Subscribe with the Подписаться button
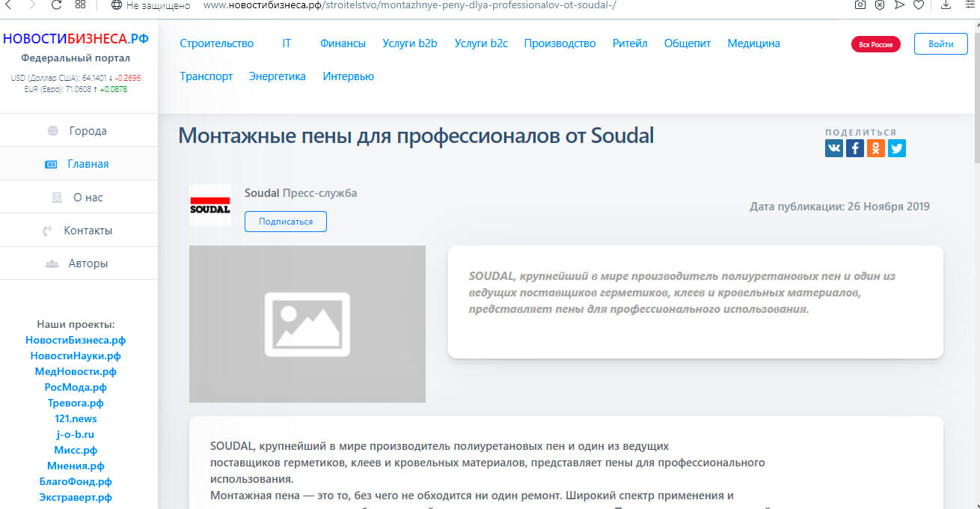This screenshot has width=980, height=509. pyautogui.click(x=286, y=222)
